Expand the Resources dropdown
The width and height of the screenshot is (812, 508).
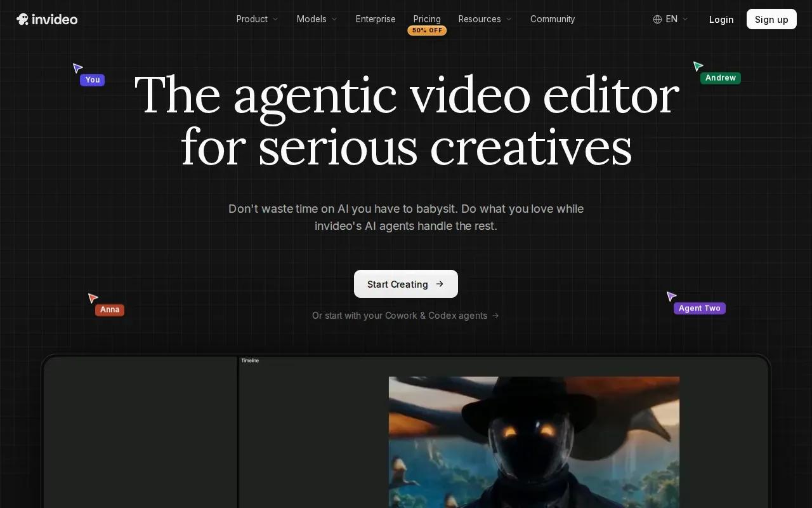click(x=485, y=19)
